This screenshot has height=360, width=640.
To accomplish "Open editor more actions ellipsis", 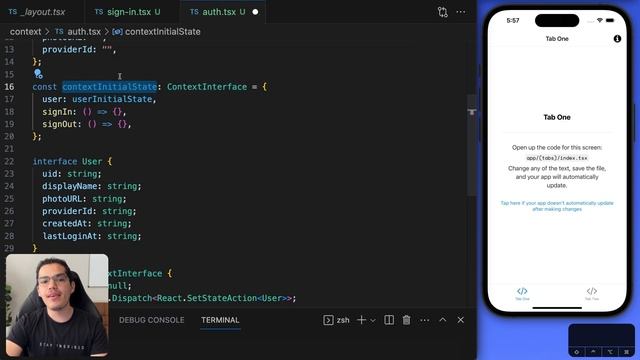I will pos(461,12).
